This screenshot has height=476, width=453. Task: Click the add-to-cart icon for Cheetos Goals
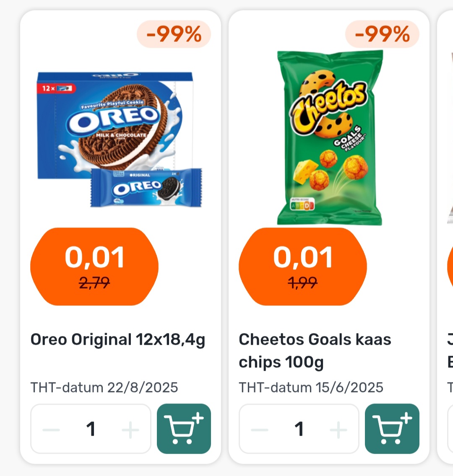(392, 429)
